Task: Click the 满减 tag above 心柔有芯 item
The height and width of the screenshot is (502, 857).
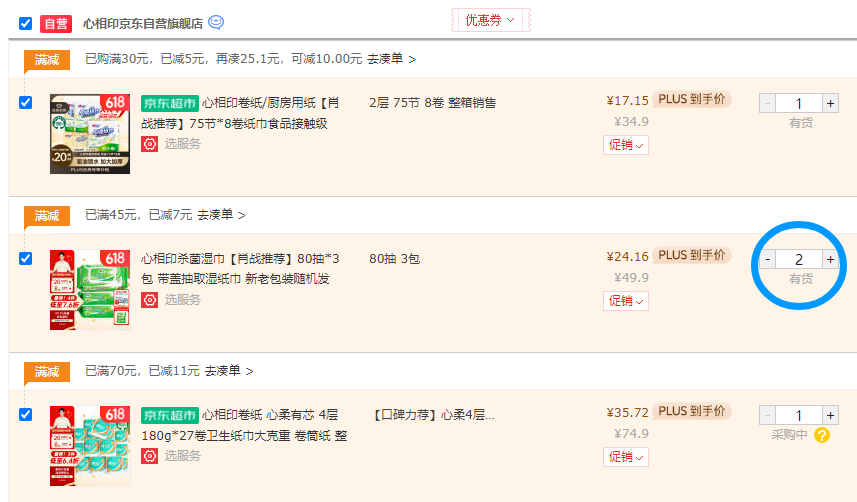Action: [46, 372]
